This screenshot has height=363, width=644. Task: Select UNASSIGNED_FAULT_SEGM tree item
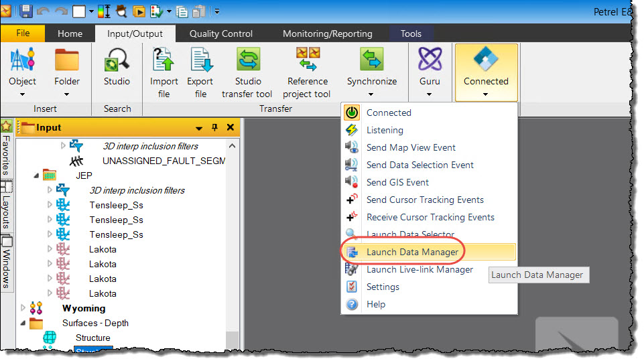[164, 161]
